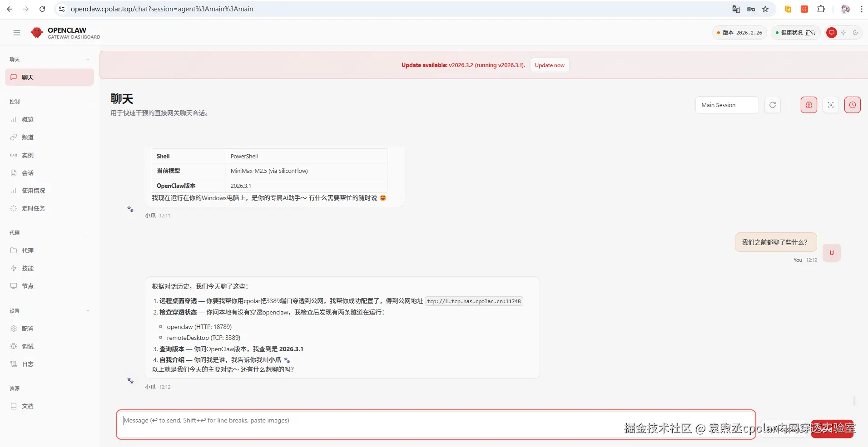Click the Update available v2026.3.2 banner text
The height and width of the screenshot is (447, 868).
[x=463, y=65]
